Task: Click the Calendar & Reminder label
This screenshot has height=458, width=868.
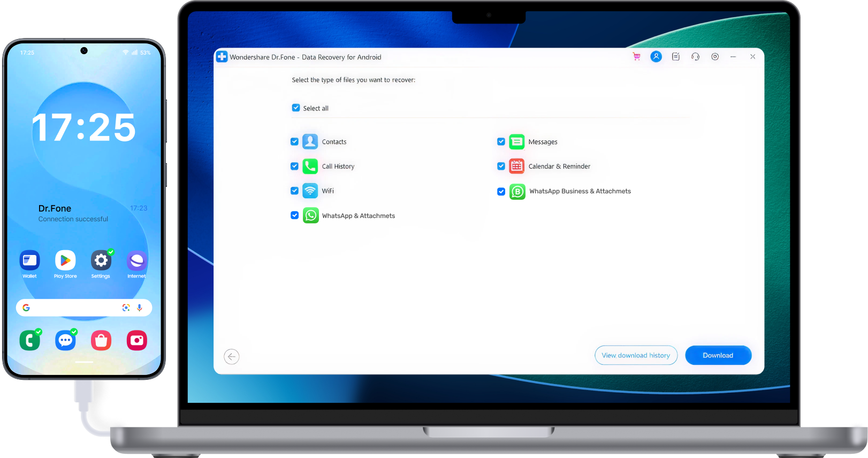Action: click(559, 167)
